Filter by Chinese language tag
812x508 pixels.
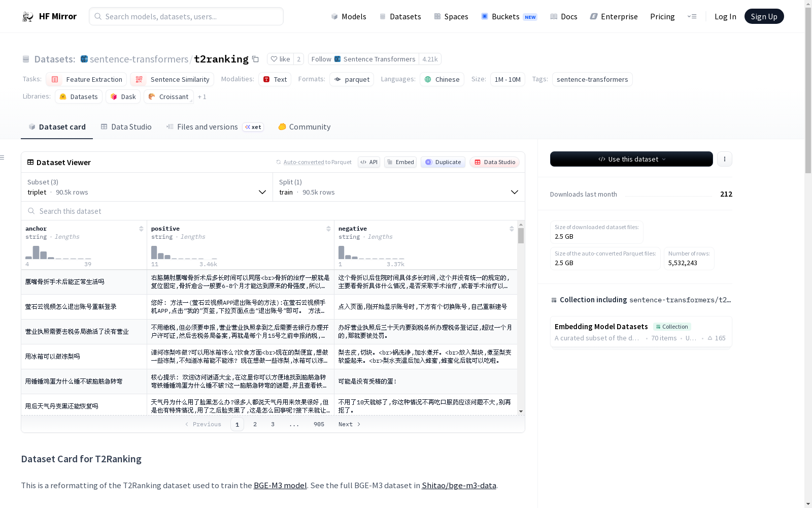tap(442, 79)
